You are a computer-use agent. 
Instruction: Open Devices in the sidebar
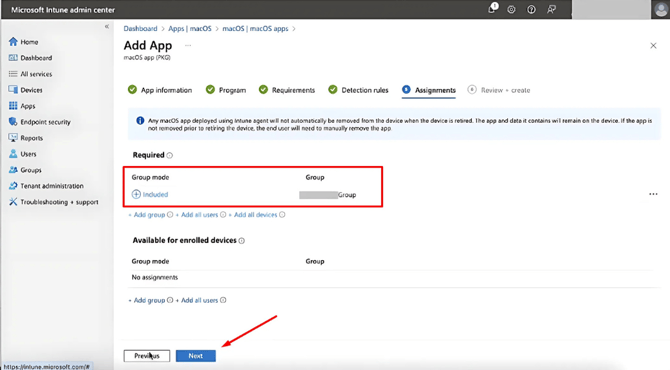(31, 90)
